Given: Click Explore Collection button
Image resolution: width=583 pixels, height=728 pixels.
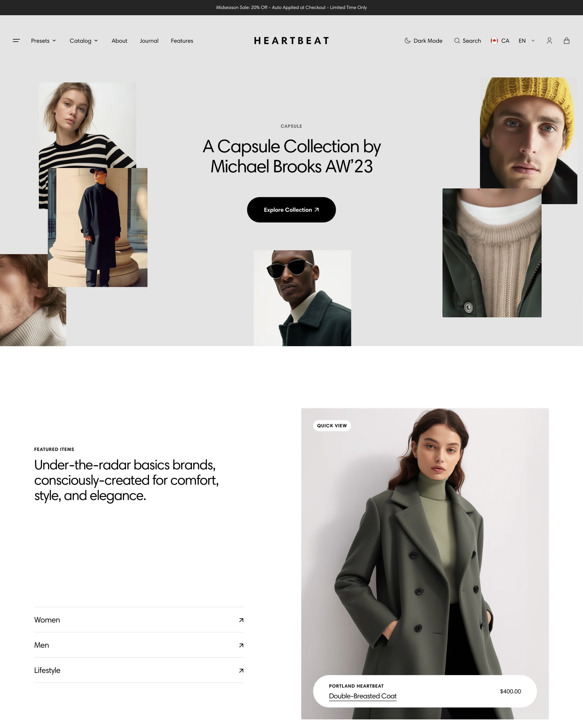Looking at the screenshot, I should (x=291, y=209).
